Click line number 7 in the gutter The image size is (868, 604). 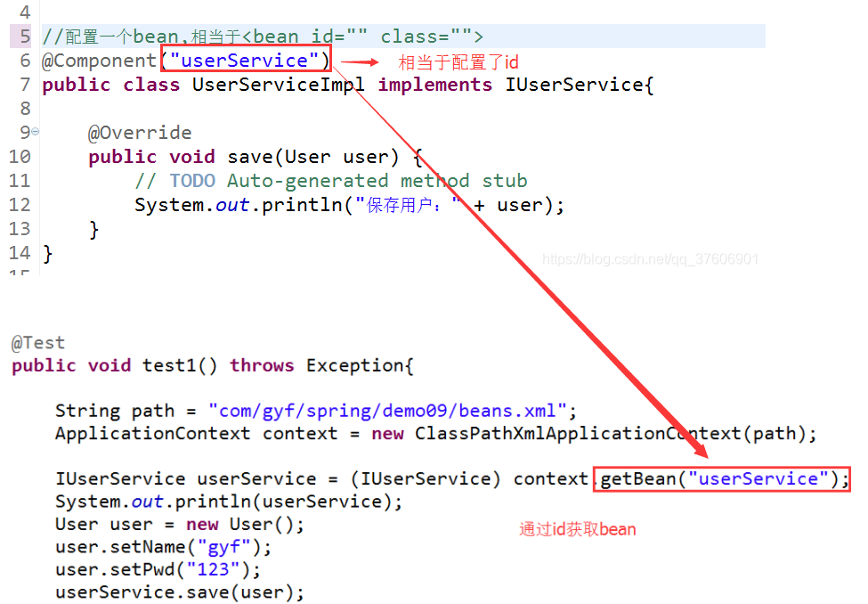pos(26,85)
